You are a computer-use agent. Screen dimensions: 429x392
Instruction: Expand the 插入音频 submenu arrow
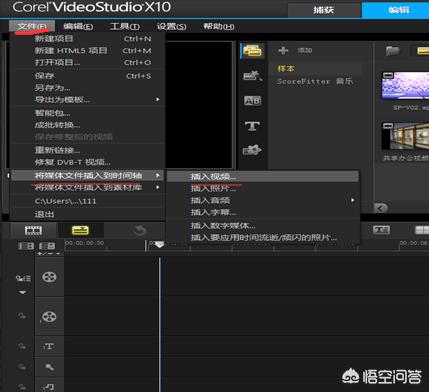(x=352, y=200)
